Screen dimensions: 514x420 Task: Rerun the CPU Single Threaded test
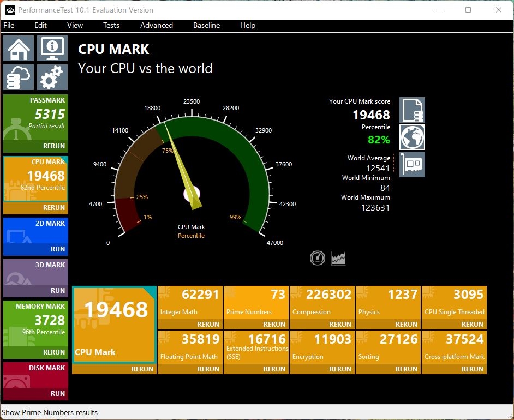pyautogui.click(x=455, y=325)
